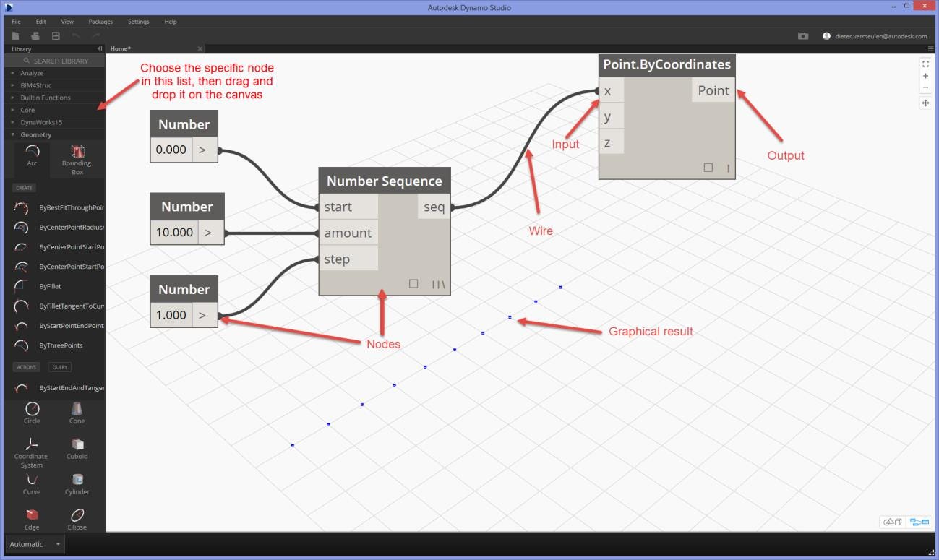The image size is (939, 560).
Task: Open the Automatic run mode dropdown
Action: [35, 544]
